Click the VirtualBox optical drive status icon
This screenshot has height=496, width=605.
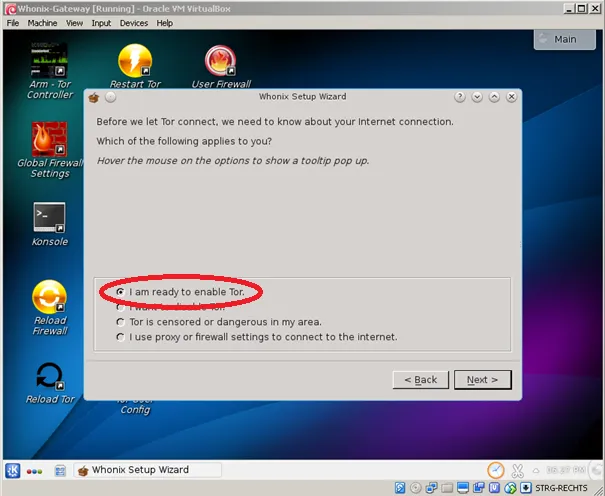point(416,488)
